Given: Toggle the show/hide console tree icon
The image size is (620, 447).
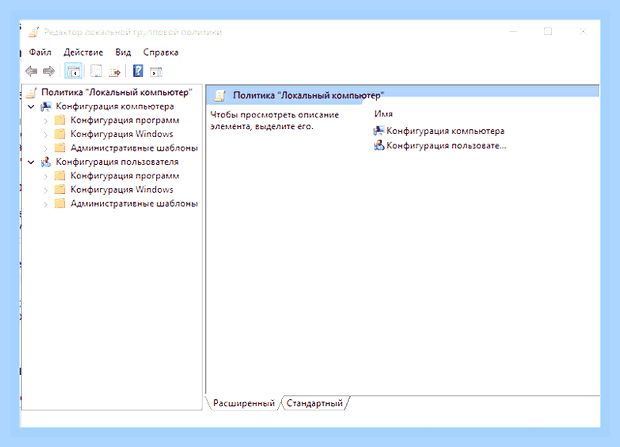Looking at the screenshot, I should click(73, 71).
